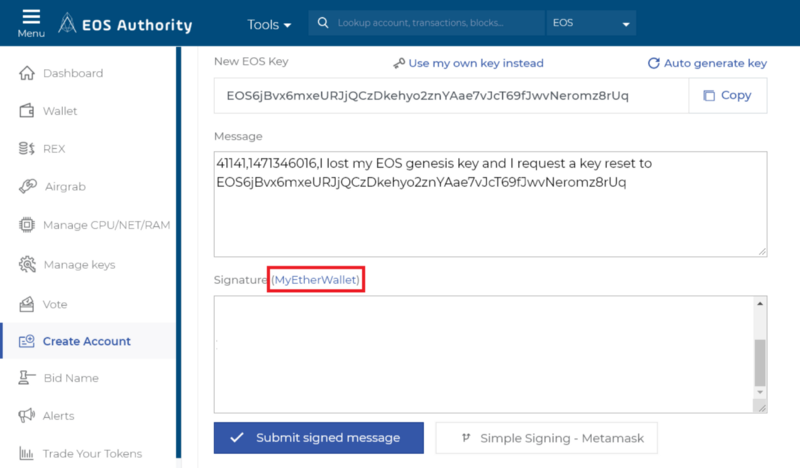The image size is (800, 468).
Task: Open the Vote ballot icon
Action: (x=27, y=304)
